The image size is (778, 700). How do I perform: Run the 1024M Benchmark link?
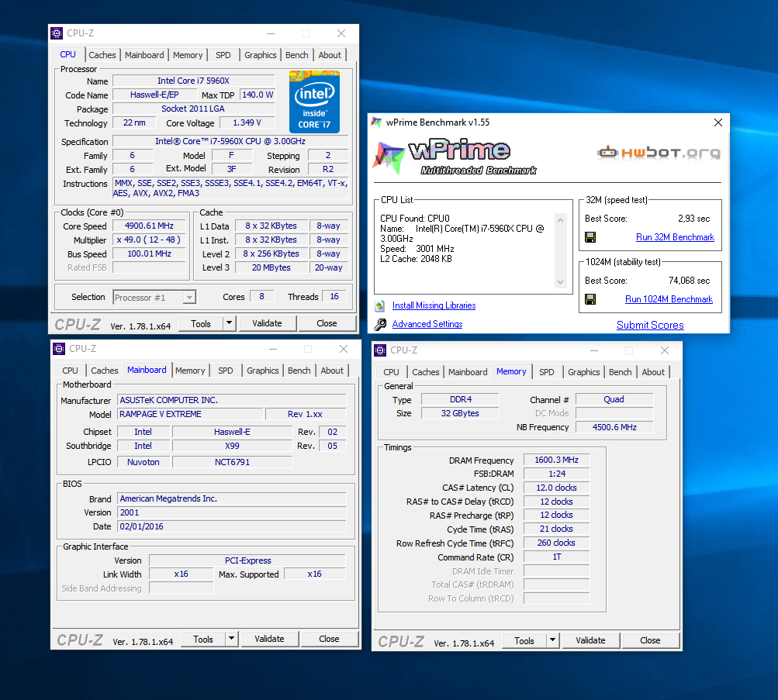669,299
